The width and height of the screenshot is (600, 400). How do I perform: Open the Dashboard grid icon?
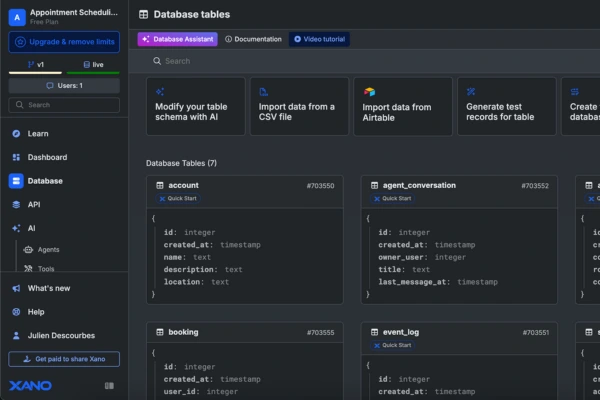(x=16, y=157)
